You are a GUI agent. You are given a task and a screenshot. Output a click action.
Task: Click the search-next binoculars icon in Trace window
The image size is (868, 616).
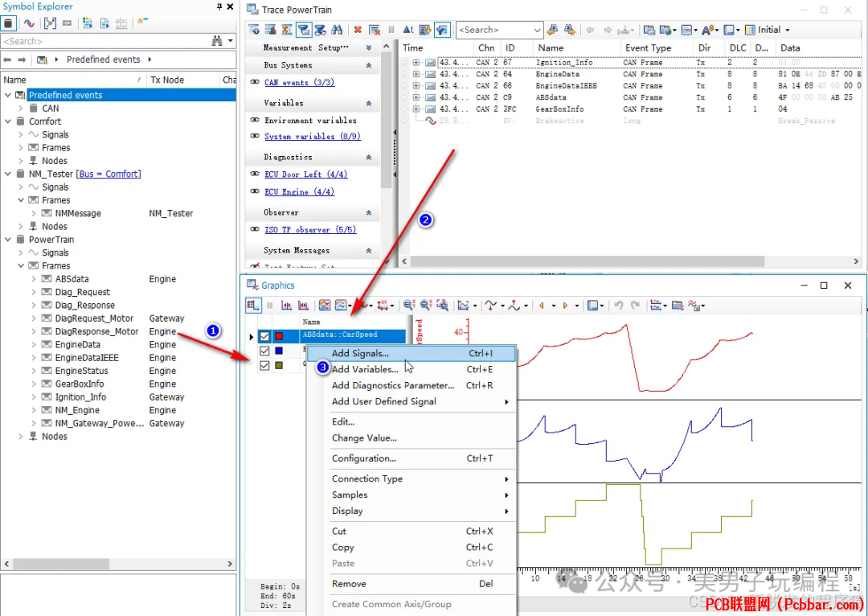click(569, 30)
